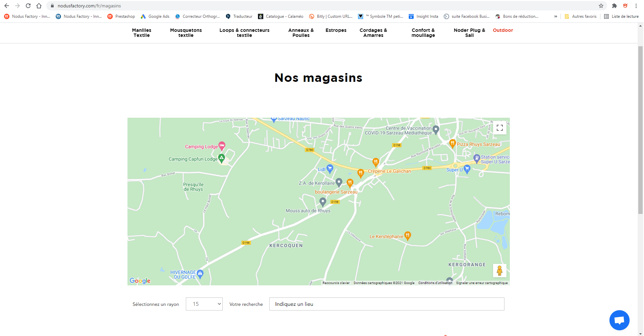
Task: Click the Camping Capfun Lodge map marker
Action: click(221, 158)
